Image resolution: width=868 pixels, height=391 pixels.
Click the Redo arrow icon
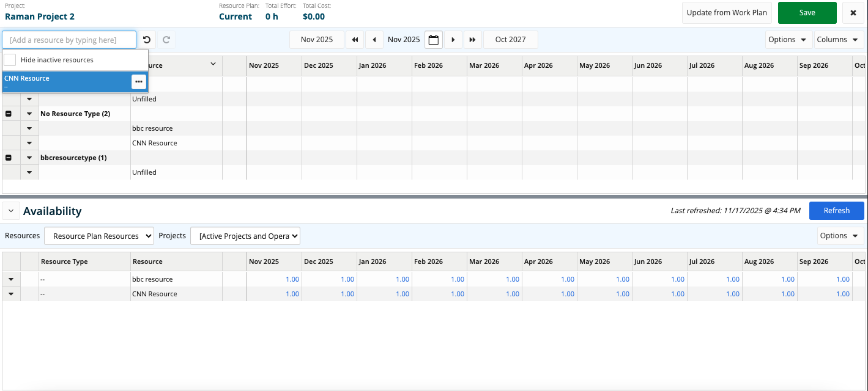(x=166, y=39)
